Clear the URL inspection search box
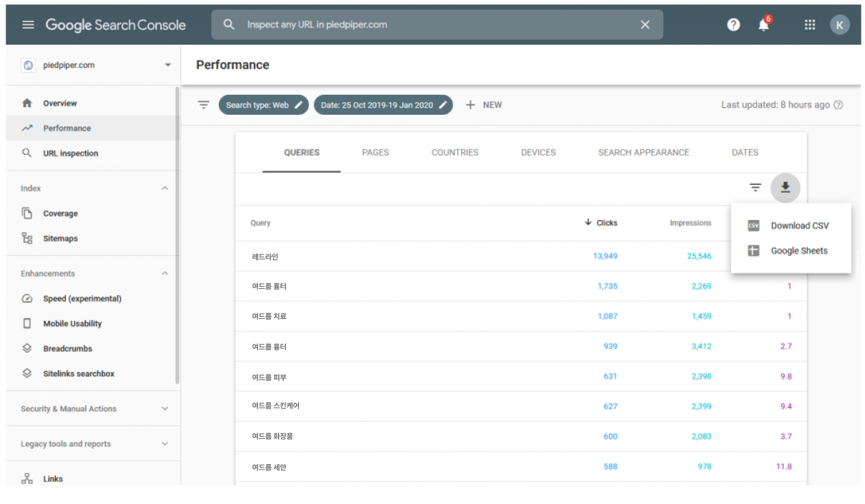The image size is (865, 504). click(645, 25)
